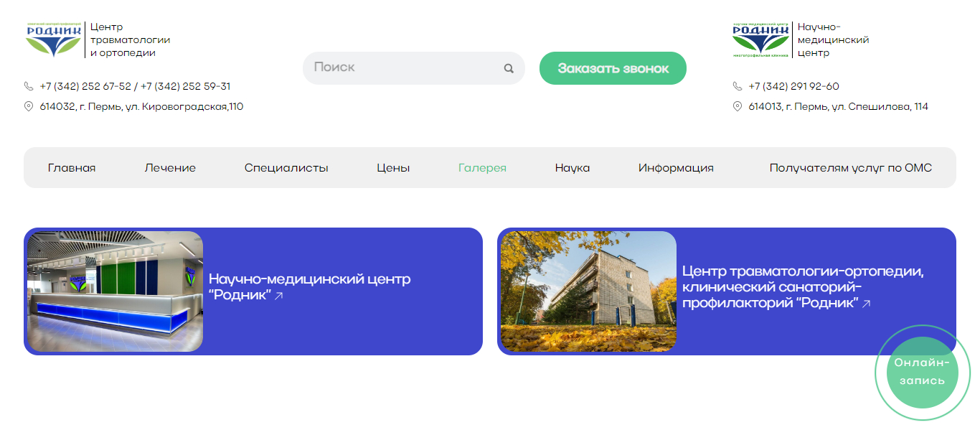Open the Информация menu section
The image size is (980, 430).
[x=676, y=168]
